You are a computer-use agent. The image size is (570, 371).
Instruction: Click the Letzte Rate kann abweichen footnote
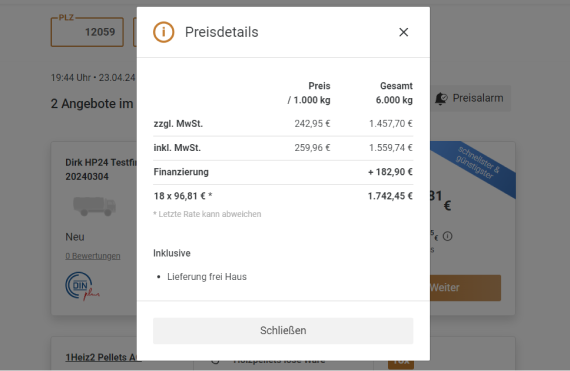coord(207,214)
